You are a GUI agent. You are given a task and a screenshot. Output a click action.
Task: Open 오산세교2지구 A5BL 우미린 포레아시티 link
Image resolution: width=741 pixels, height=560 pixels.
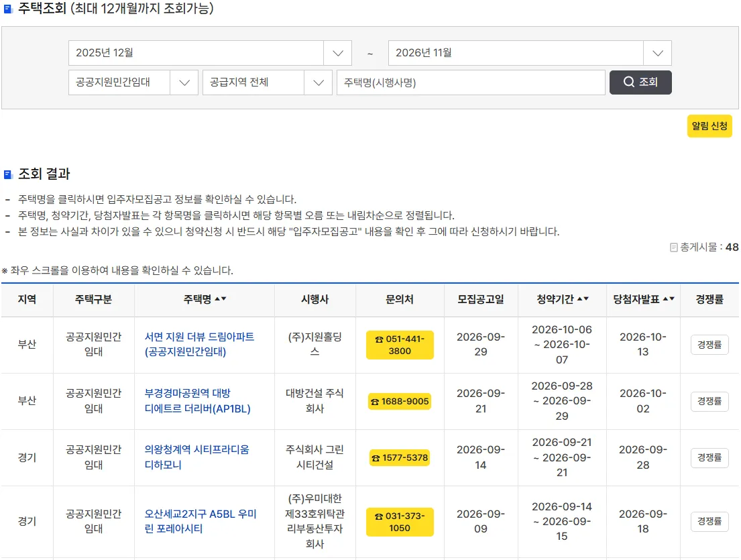[x=201, y=521]
